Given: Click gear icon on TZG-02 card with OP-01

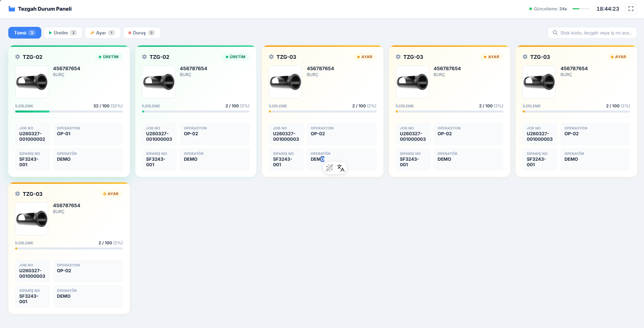Looking at the screenshot, I should pyautogui.click(x=18, y=57).
